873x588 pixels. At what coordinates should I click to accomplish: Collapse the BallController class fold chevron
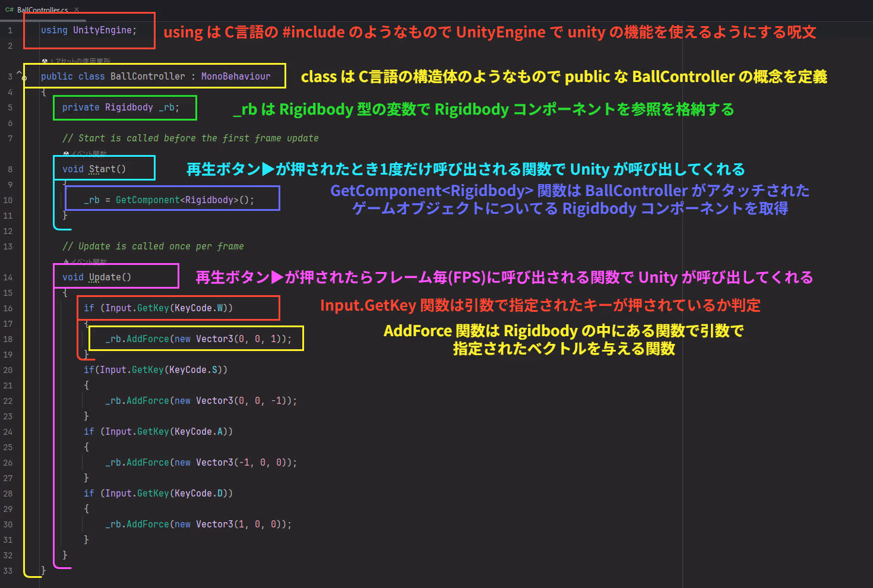click(19, 72)
